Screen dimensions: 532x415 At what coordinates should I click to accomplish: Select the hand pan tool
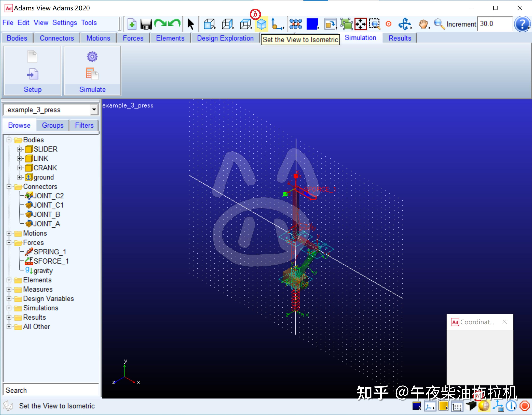point(424,24)
